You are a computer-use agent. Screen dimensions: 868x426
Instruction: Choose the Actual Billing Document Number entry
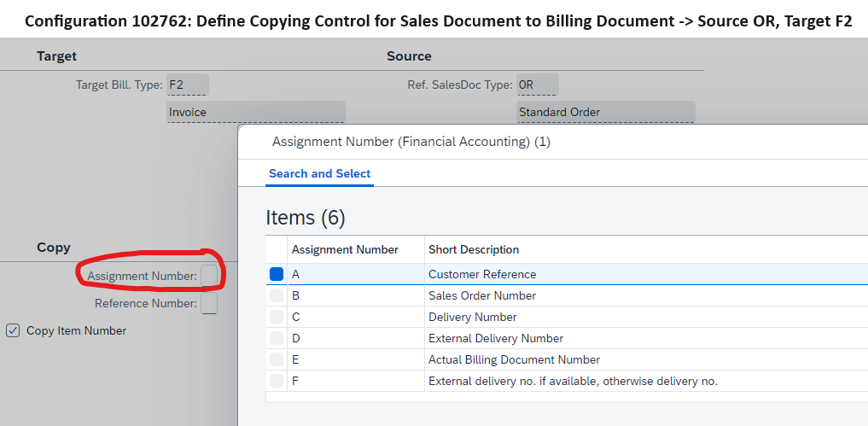coord(514,359)
